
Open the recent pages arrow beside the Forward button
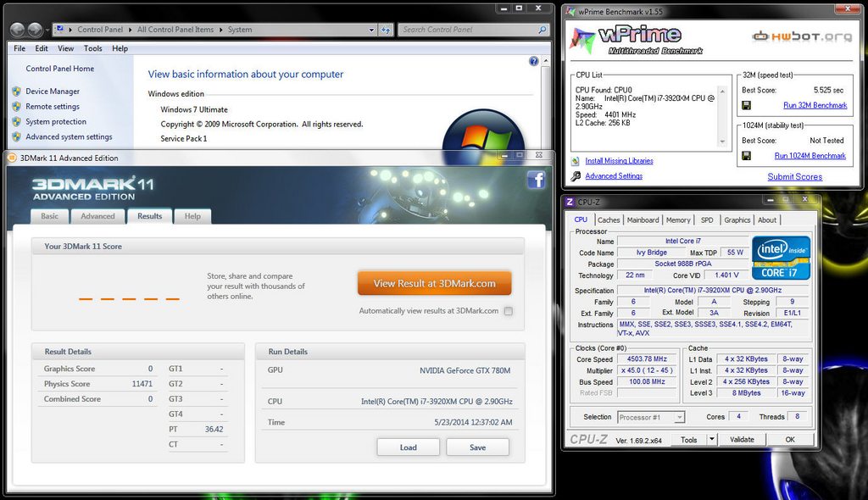(x=47, y=30)
